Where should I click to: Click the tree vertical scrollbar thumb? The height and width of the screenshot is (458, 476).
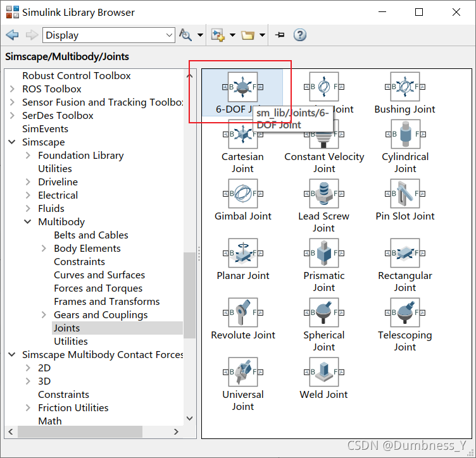click(x=190, y=295)
